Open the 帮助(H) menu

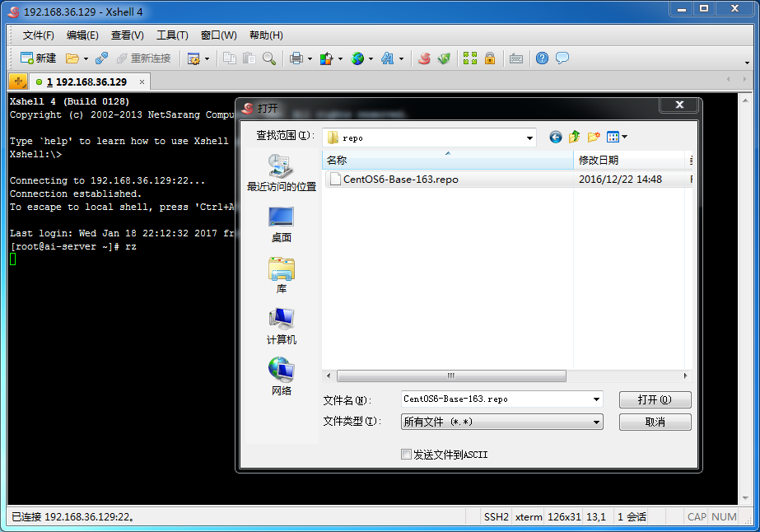[x=266, y=35]
